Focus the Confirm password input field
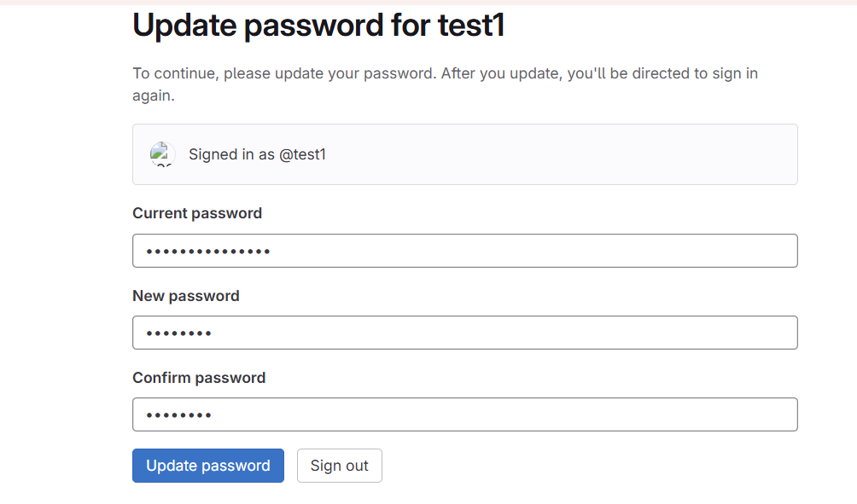This screenshot has height=504, width=857. pos(465,414)
